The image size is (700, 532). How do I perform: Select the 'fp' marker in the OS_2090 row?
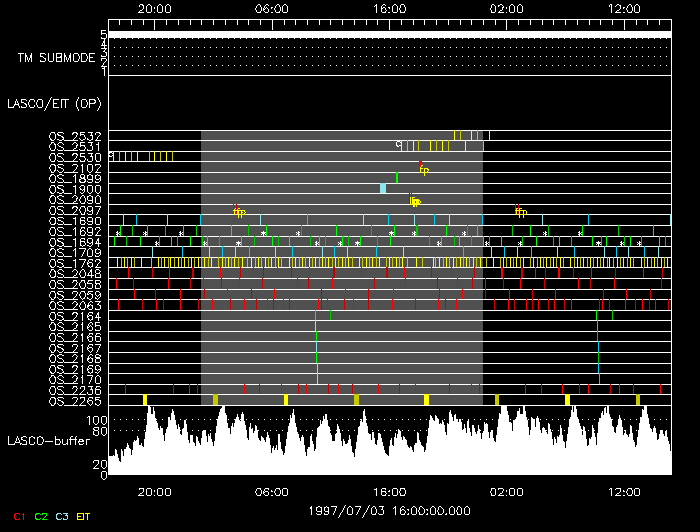click(415, 202)
